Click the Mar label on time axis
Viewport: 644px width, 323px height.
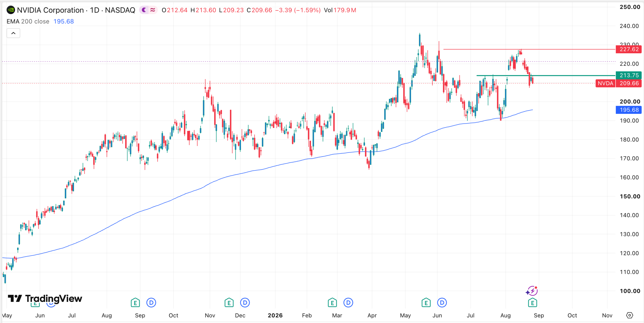click(x=337, y=315)
